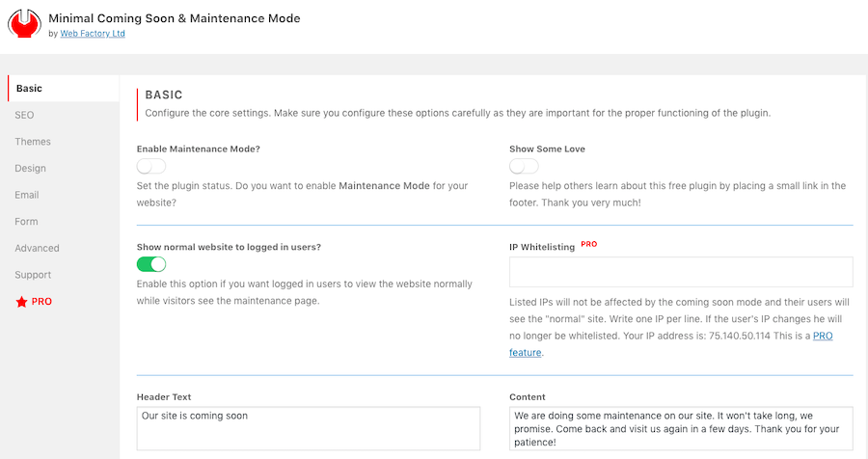Open the Advanced settings tab

tap(37, 248)
